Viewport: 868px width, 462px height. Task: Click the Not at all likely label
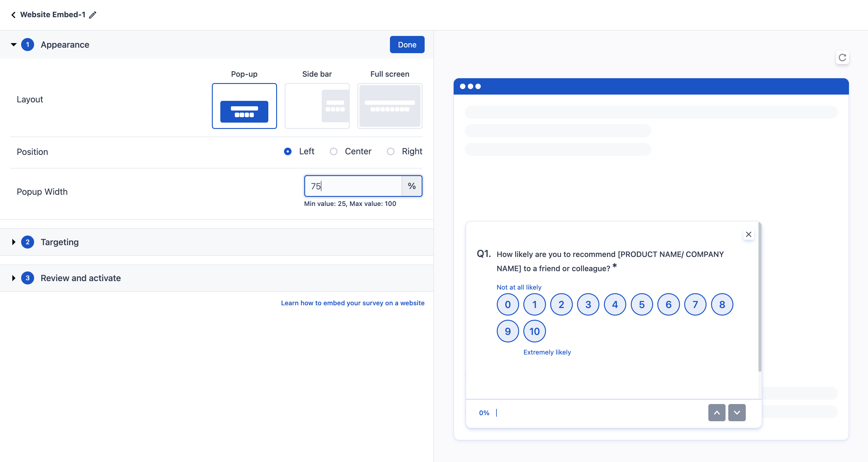519,287
